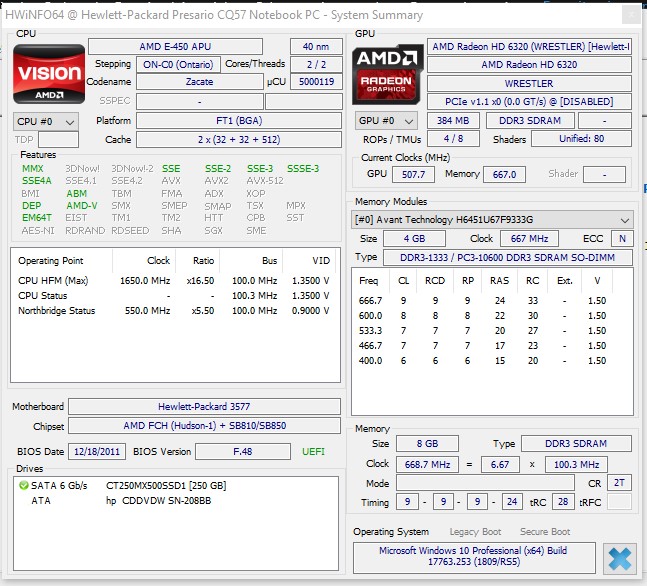Image resolution: width=647 pixels, height=586 pixels.
Task: Click the TDP field
Action: click(58, 139)
